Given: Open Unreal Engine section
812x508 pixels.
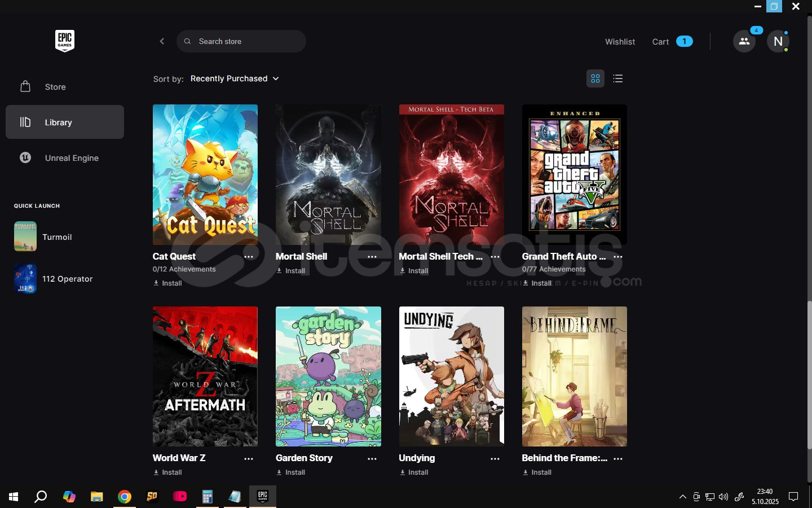Looking at the screenshot, I should tap(65, 158).
